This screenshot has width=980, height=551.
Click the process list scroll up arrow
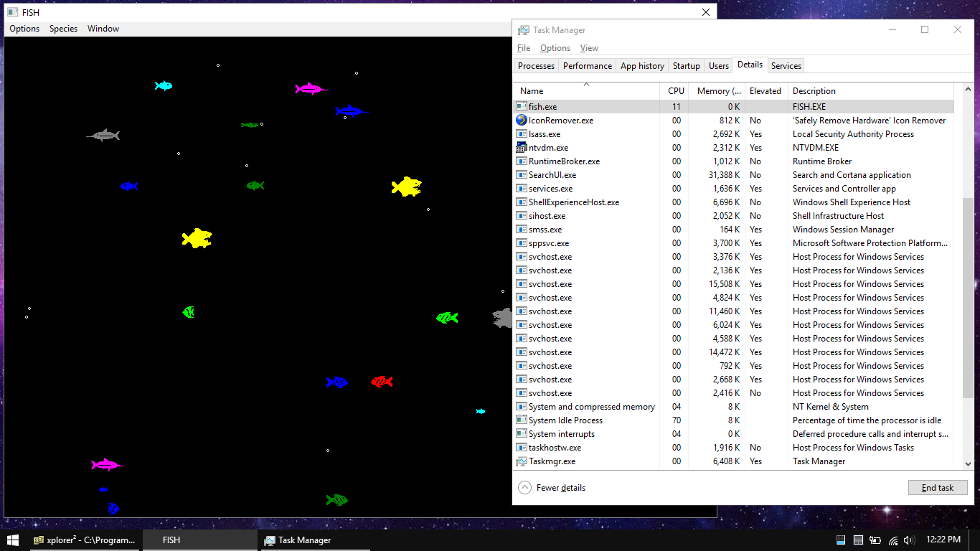click(968, 89)
